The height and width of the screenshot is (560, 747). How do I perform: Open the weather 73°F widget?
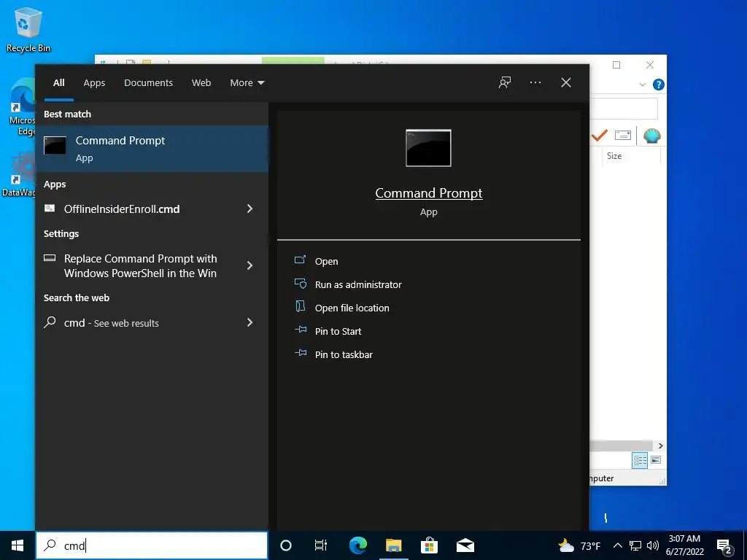579,545
